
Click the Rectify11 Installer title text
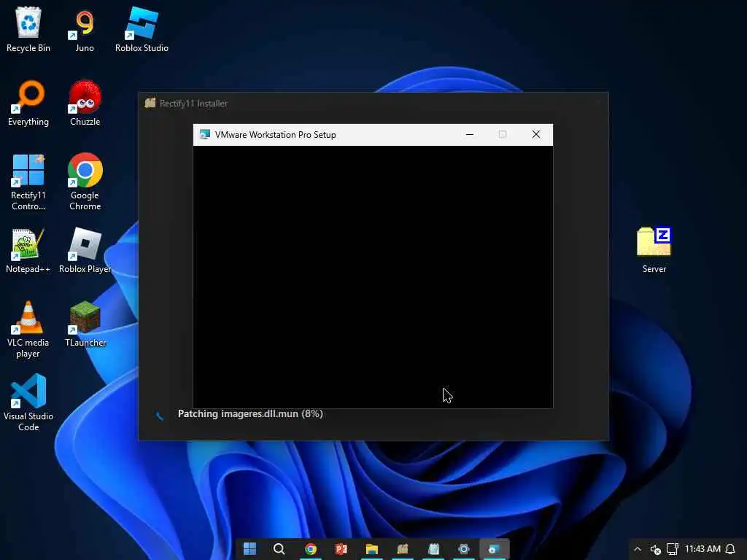[x=193, y=104]
